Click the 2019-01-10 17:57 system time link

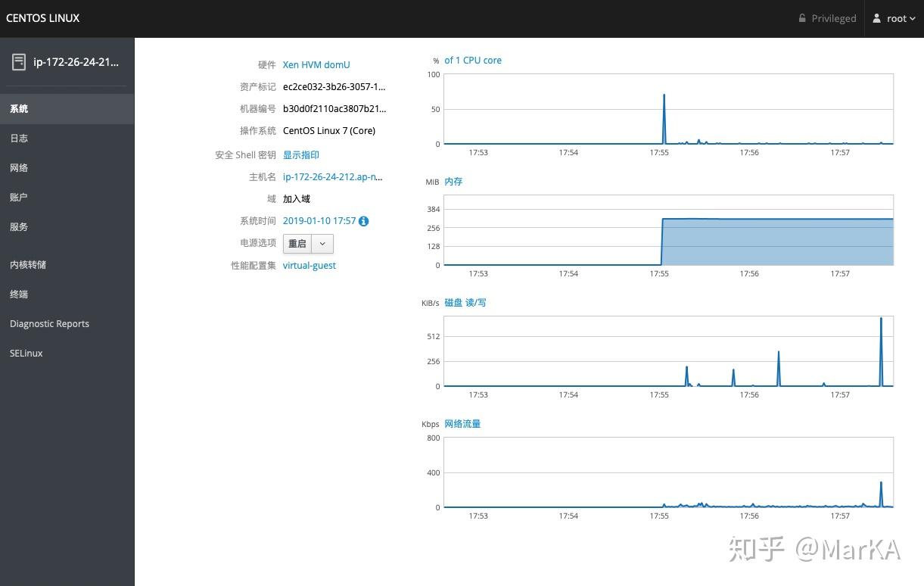click(x=319, y=221)
